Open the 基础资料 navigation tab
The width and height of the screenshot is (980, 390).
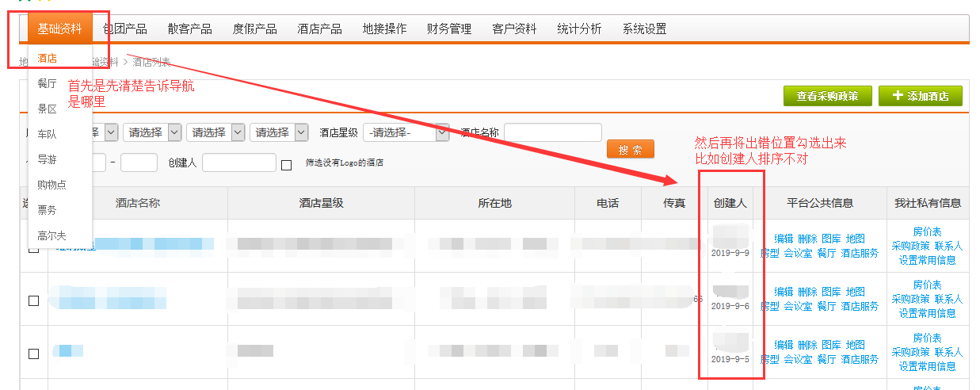[x=59, y=29]
